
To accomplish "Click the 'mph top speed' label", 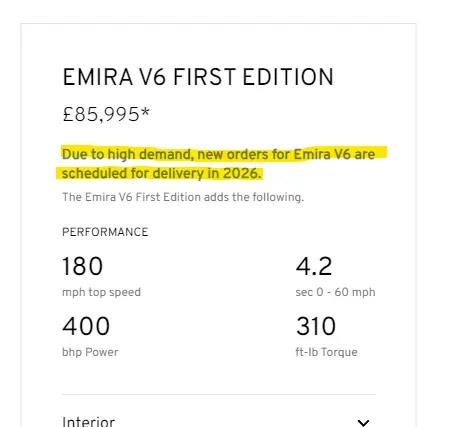I will click(101, 292).
